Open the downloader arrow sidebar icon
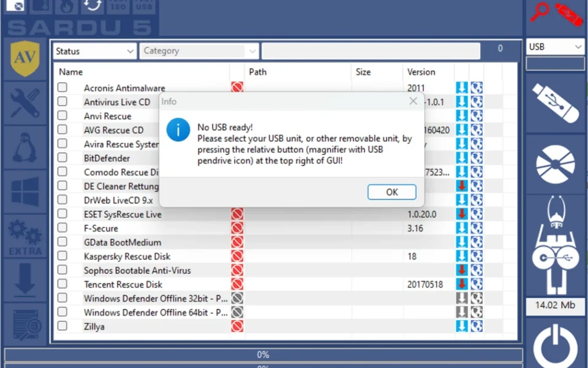The width and height of the screenshot is (588, 368). pyautogui.click(x=24, y=280)
